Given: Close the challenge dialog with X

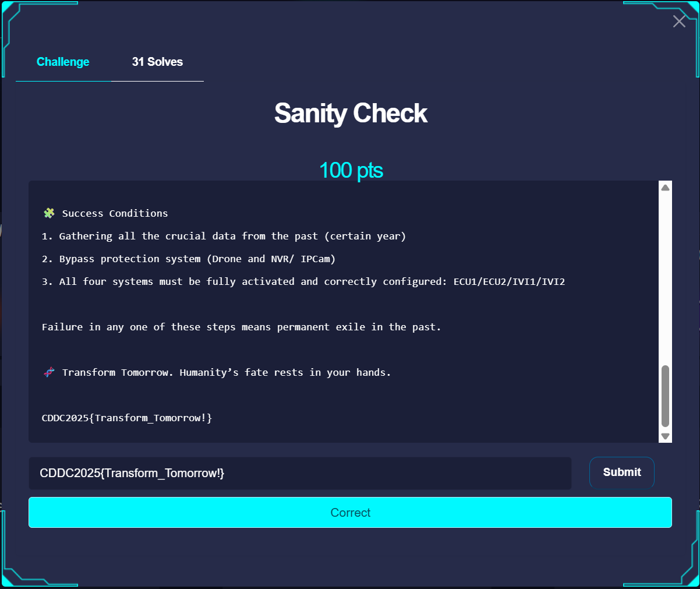Looking at the screenshot, I should coord(679,22).
